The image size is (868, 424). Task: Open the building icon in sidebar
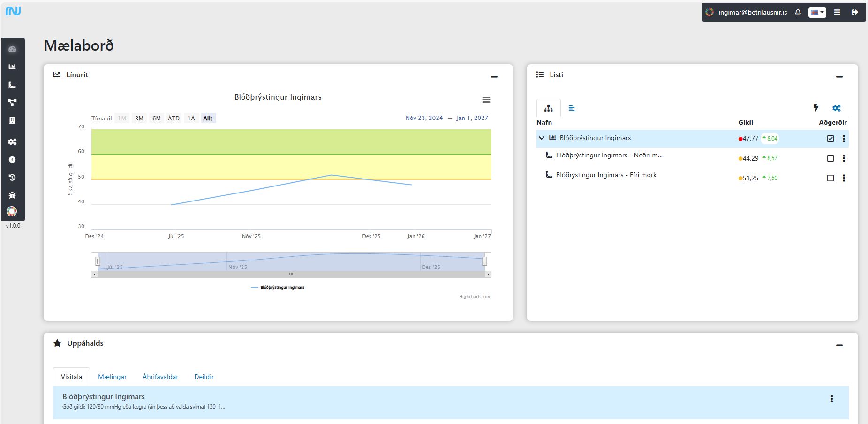click(x=12, y=120)
